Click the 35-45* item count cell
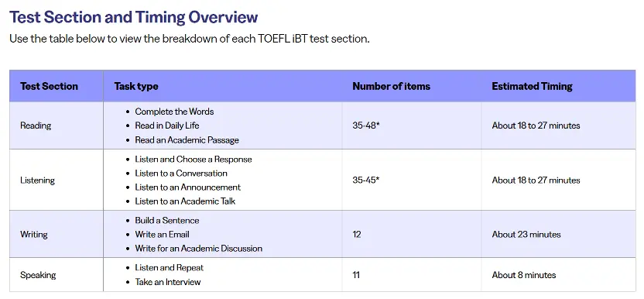 pyautogui.click(x=366, y=180)
